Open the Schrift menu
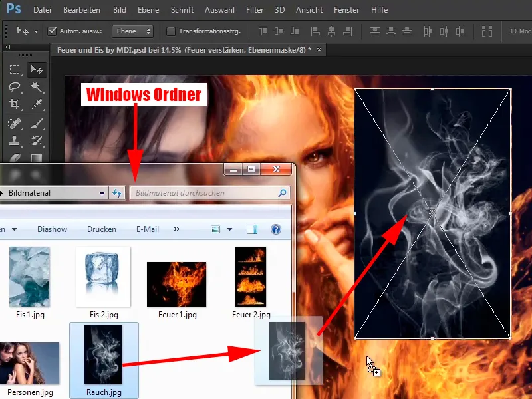Image resolution: width=532 pixels, height=399 pixels. point(182,10)
